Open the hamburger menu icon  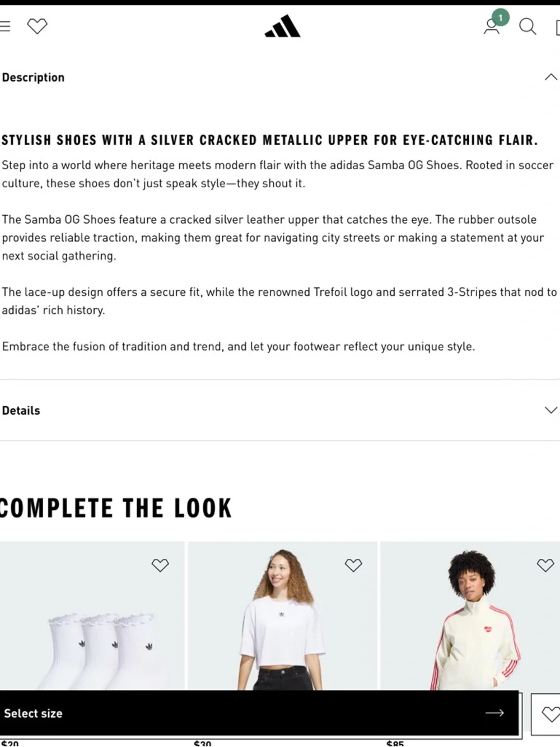click(4, 26)
